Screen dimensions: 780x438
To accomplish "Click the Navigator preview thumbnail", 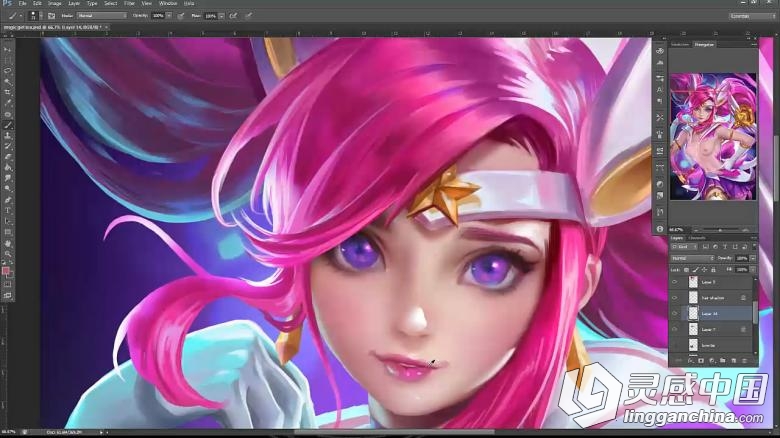I will (713, 136).
